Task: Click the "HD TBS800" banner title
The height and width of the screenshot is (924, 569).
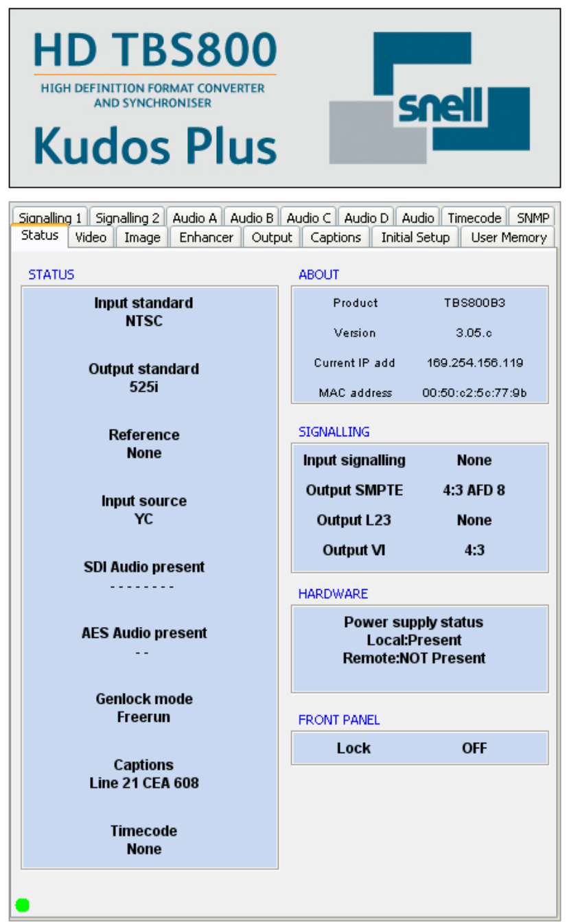Action: [155, 49]
